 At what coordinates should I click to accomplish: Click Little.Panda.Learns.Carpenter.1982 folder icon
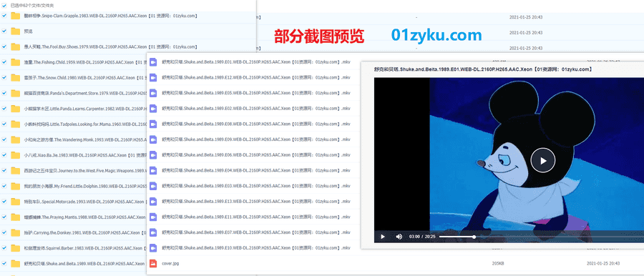pos(16,109)
